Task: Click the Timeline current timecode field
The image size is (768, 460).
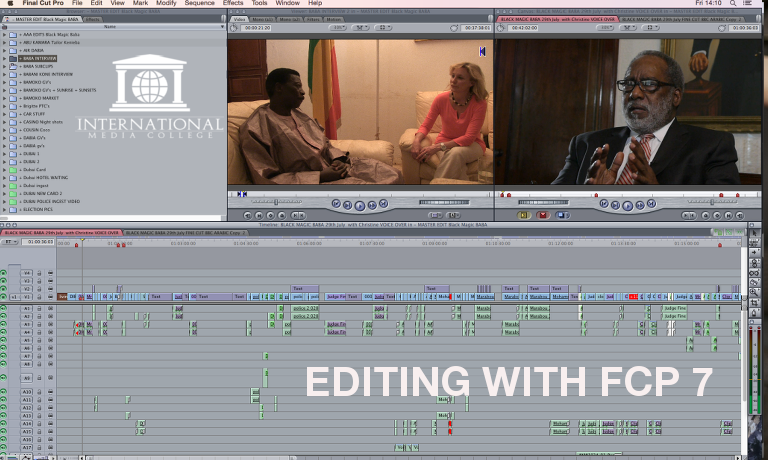Action: click(38, 242)
